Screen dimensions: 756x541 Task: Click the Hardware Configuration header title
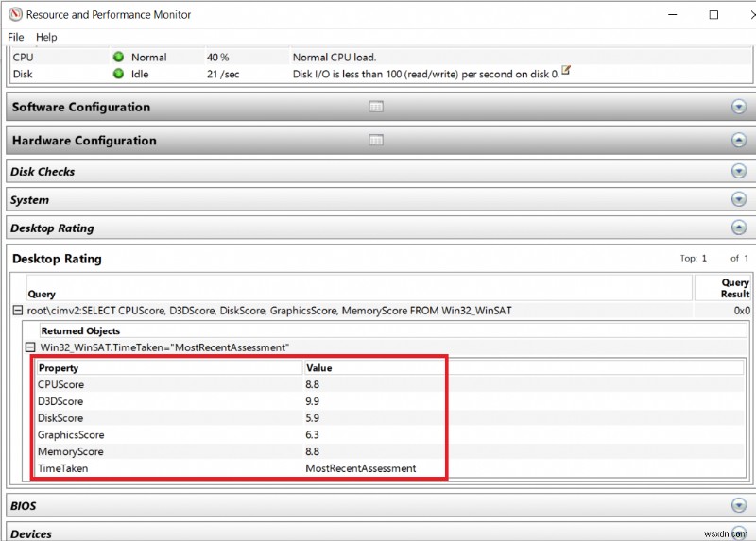click(x=84, y=141)
